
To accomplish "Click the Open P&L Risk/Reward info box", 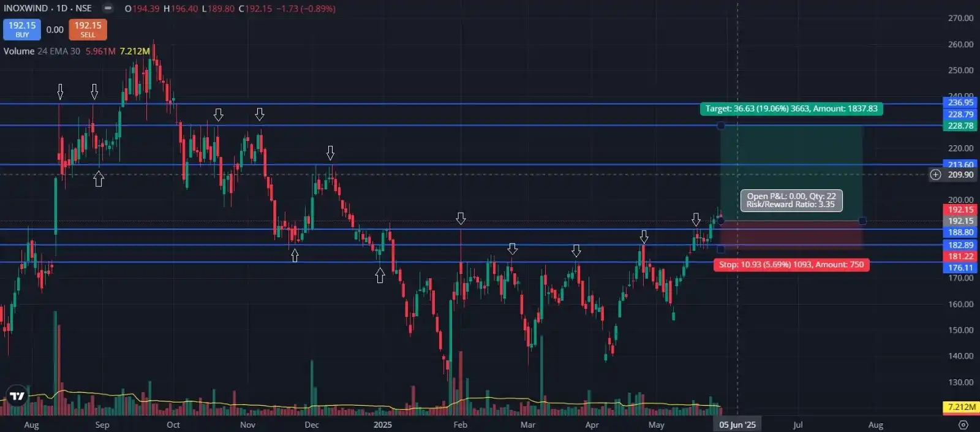I will (791, 200).
